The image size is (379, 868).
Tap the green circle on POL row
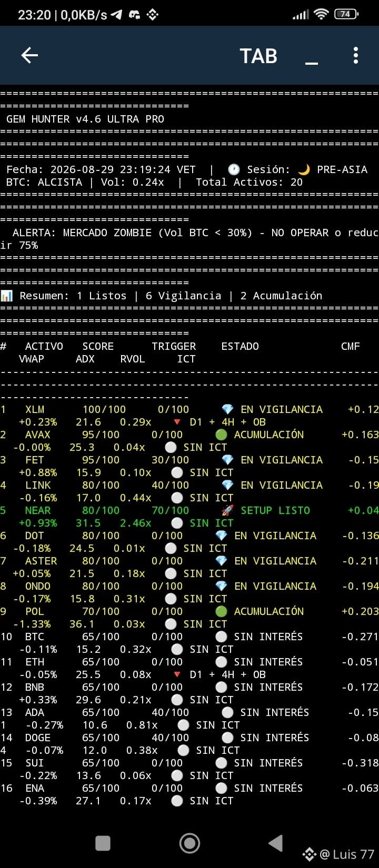click(221, 611)
